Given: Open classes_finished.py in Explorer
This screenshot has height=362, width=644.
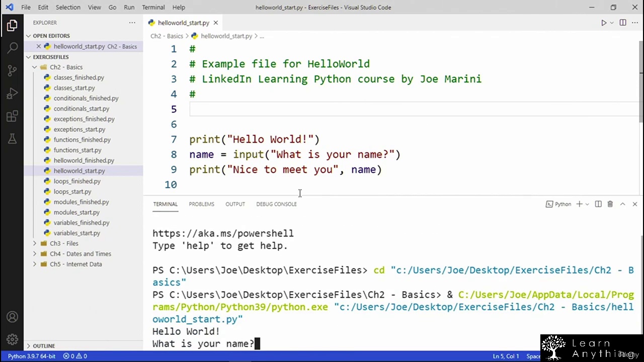Looking at the screenshot, I should point(79,77).
